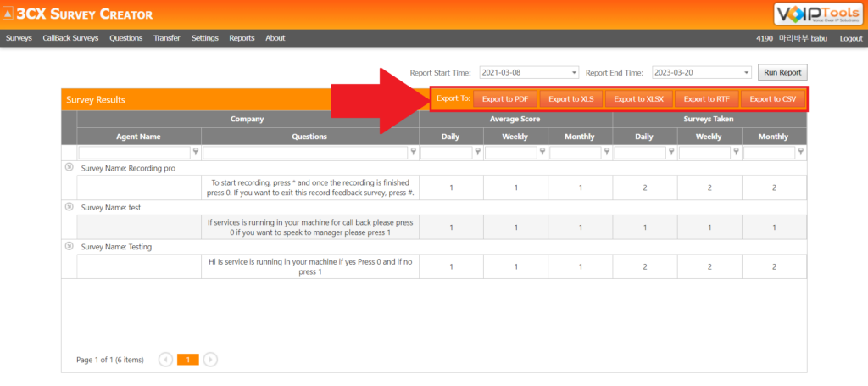Screen dimensions: 868x386
Task: Click the Average Score Weekly filter field
Action: point(511,153)
